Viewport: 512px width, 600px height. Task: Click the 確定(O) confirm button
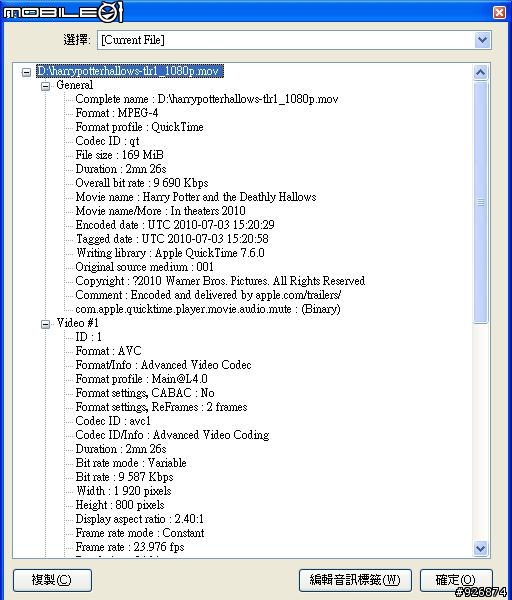[x=456, y=580]
